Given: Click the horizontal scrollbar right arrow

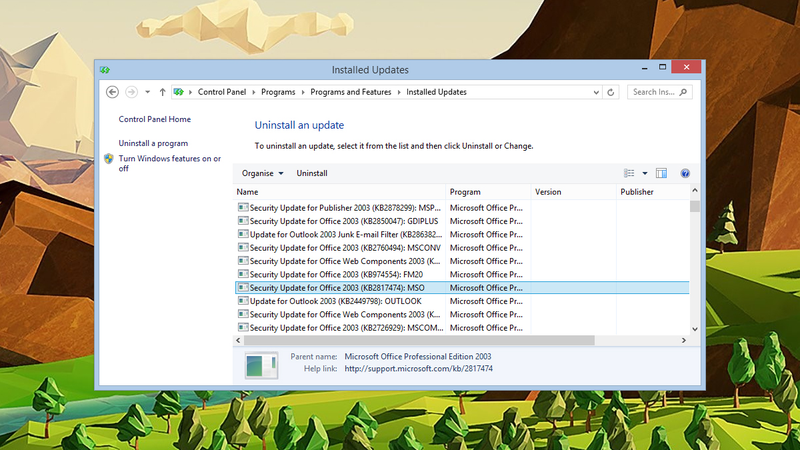Looking at the screenshot, I should 684,340.
